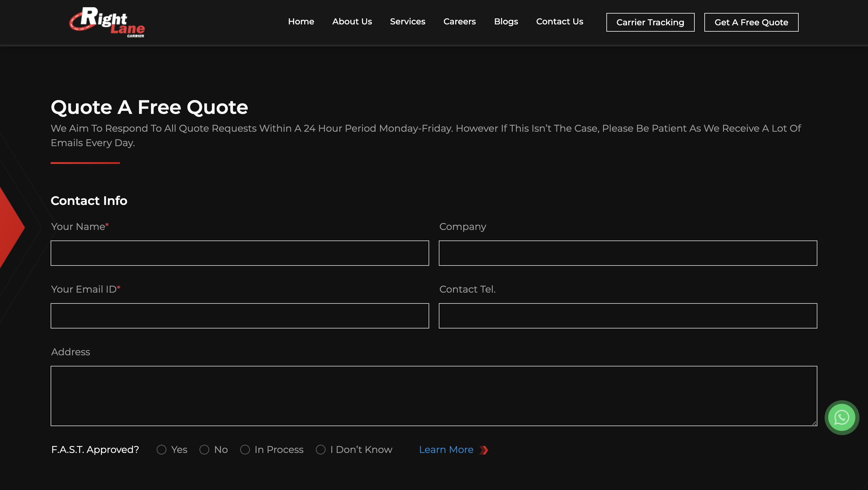
Task: Expand the Services navigation menu
Action: [407, 21]
